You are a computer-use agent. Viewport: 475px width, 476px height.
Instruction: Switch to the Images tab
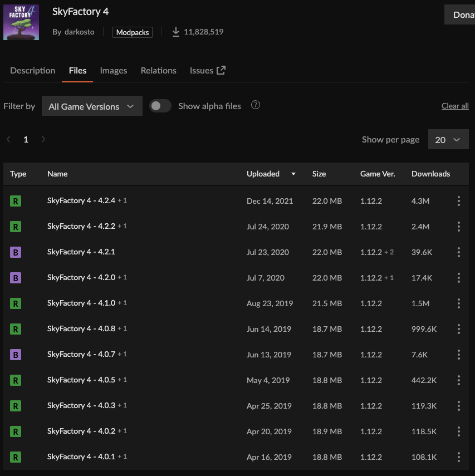click(114, 71)
